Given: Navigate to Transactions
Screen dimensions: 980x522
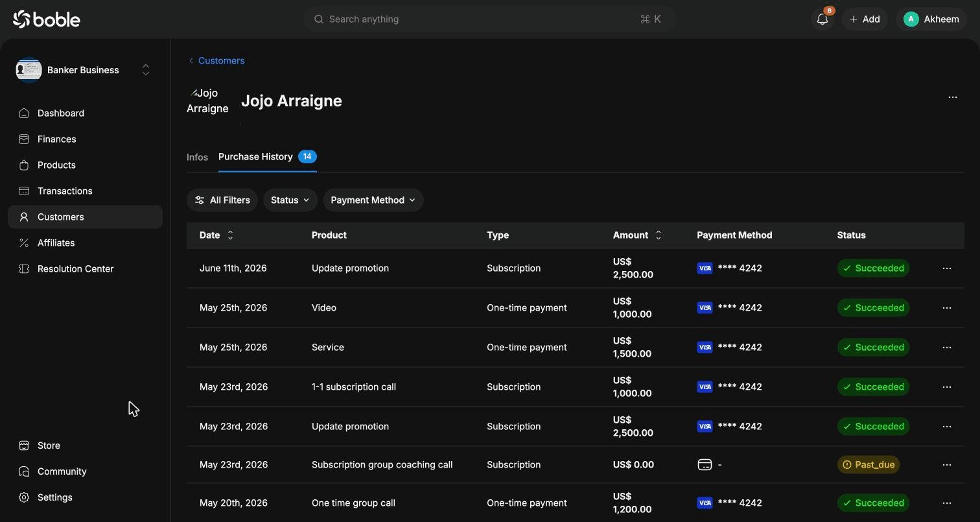Looking at the screenshot, I should (85, 191).
